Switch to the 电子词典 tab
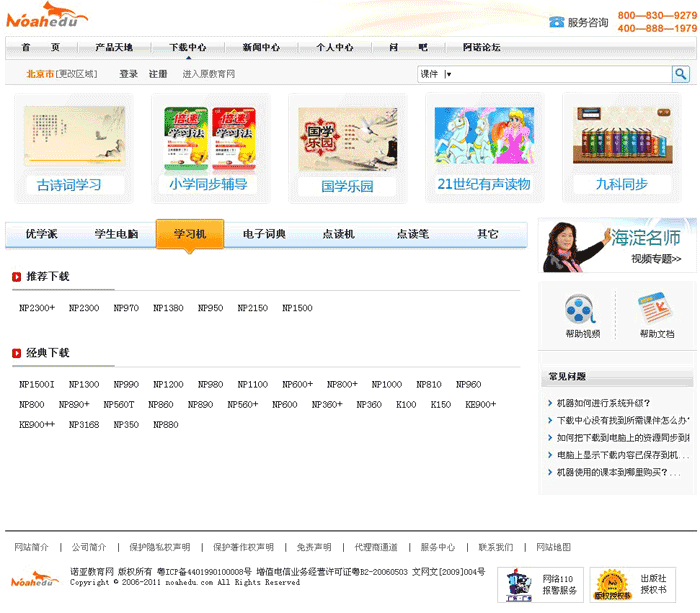 264,234
